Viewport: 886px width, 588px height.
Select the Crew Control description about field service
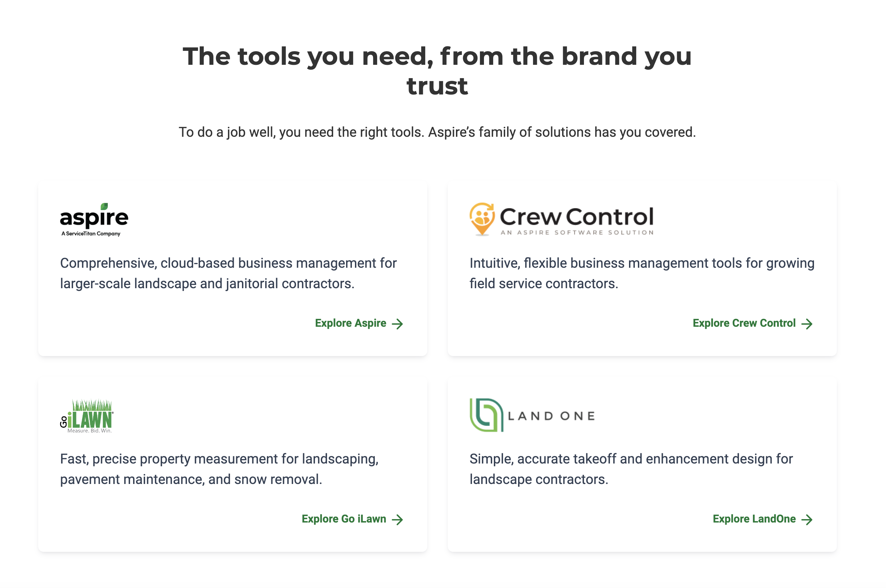pyautogui.click(x=642, y=274)
